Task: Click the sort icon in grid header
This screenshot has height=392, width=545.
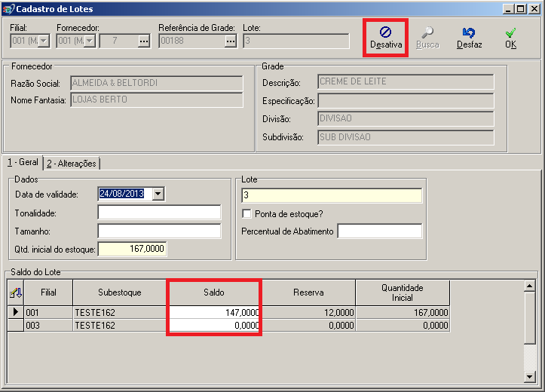Action: pyautogui.click(x=15, y=292)
